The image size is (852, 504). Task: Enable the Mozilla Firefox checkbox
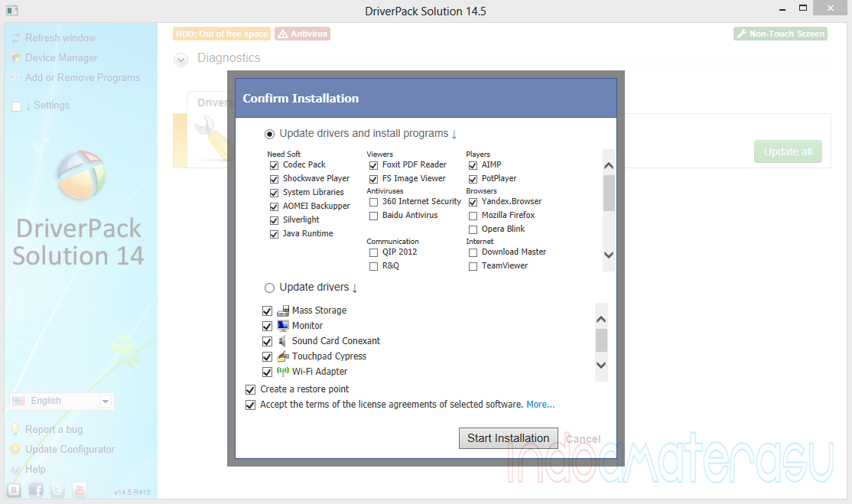click(x=473, y=216)
